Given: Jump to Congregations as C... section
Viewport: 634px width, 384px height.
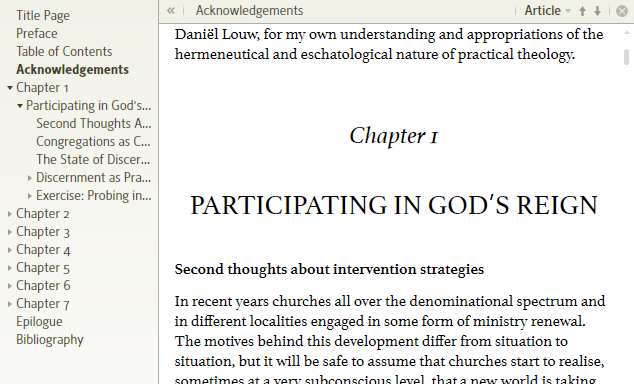Looking at the screenshot, I should click(93, 141).
